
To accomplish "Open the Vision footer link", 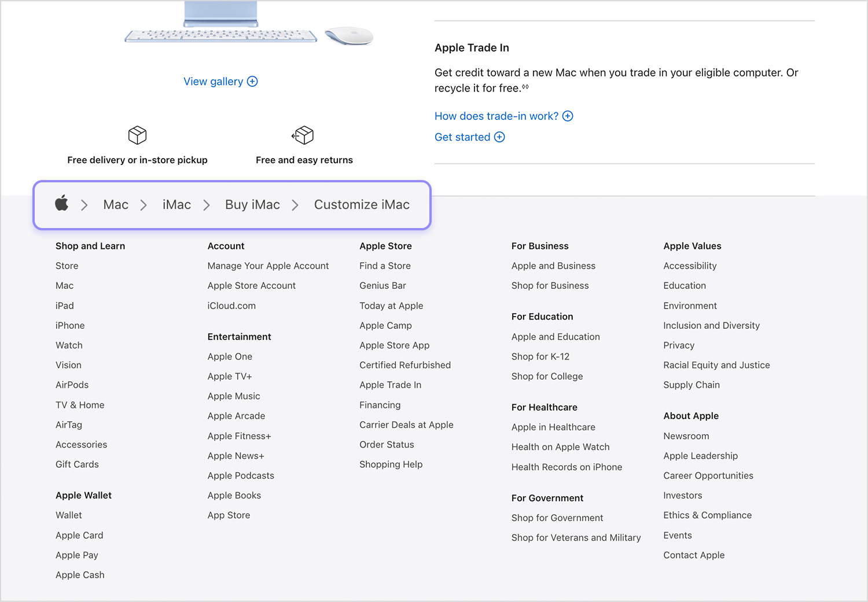I will [x=68, y=365].
